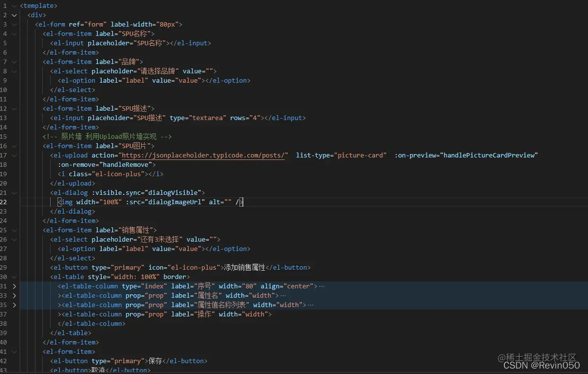Click the "请选择品牌" placeholder value
The image size is (588, 374).
tap(158, 71)
